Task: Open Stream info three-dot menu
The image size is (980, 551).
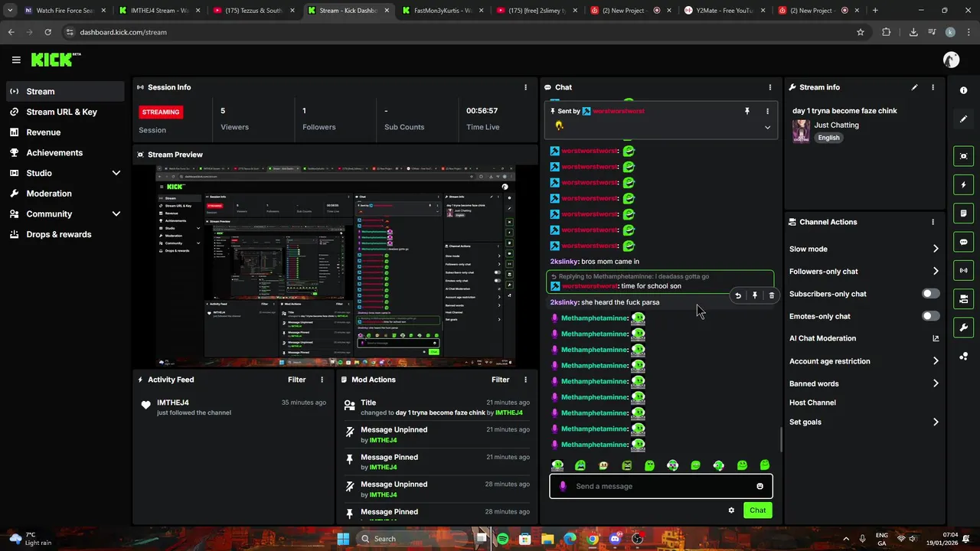Action: pyautogui.click(x=933, y=87)
